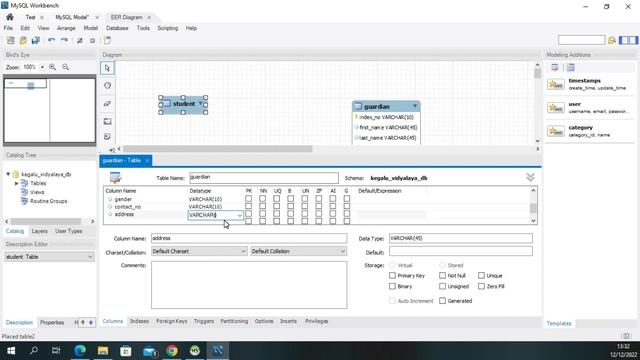Select the note tool in the diagram toolbar

[107, 136]
